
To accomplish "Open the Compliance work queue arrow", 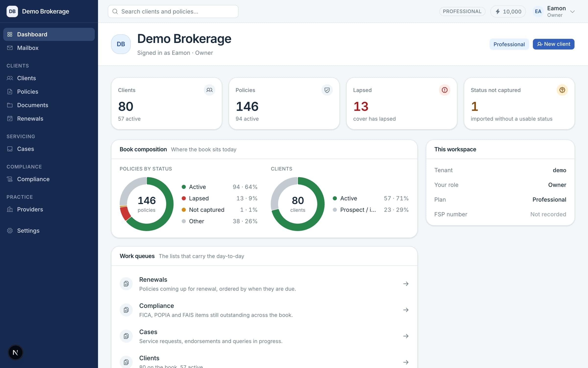I will coord(406,310).
